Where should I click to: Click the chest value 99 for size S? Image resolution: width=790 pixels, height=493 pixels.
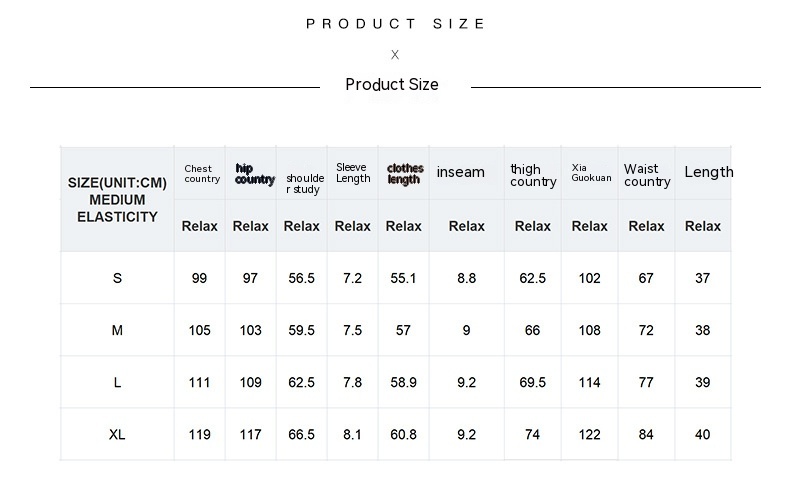tap(199, 278)
